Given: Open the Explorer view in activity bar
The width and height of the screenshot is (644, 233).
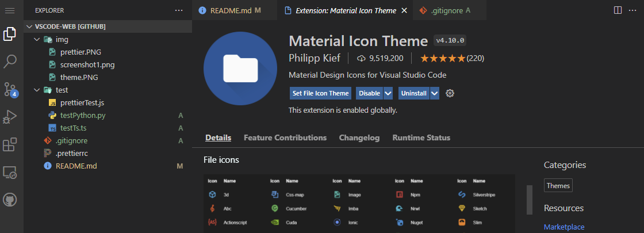Looking at the screenshot, I should pos(9,34).
